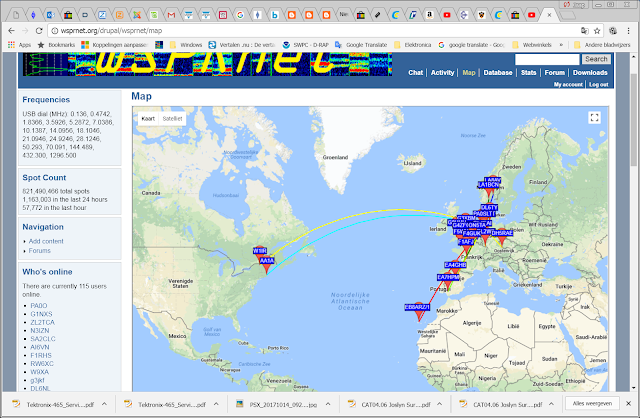Open the Database page

tap(498, 73)
